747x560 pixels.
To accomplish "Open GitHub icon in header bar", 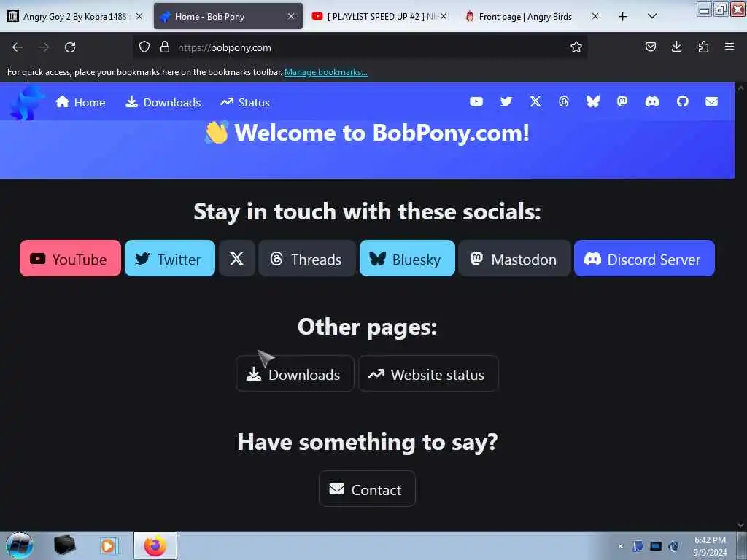I will 682,101.
